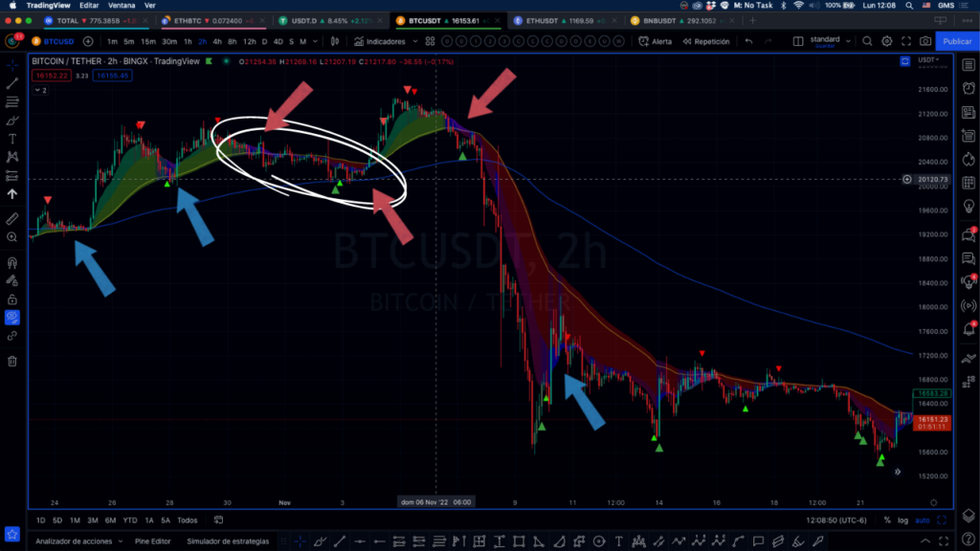This screenshot has width=980, height=551.
Task: Click the favorites star icon at bottom left
Action: (x=11, y=534)
